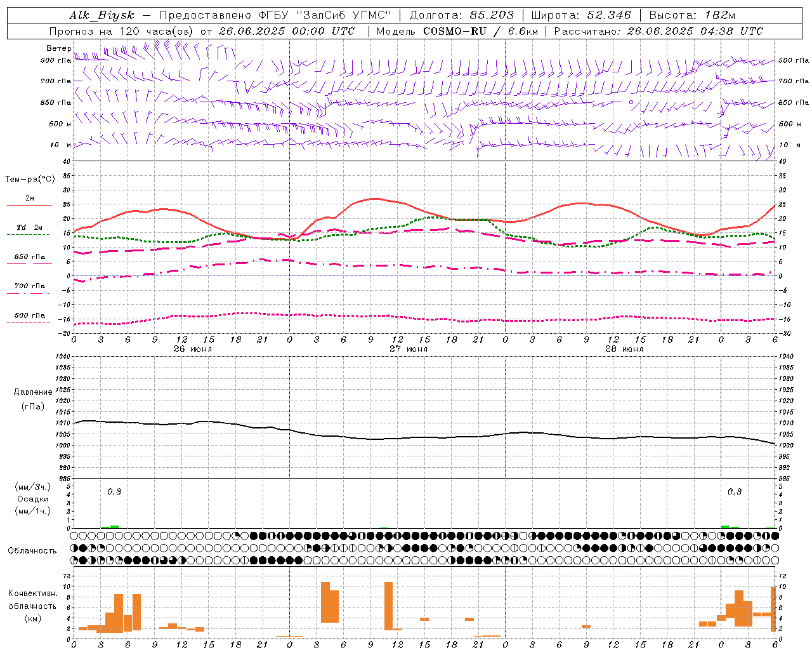
Task: Click the green precipitation bar on 26 June morning
Action: (x=114, y=526)
